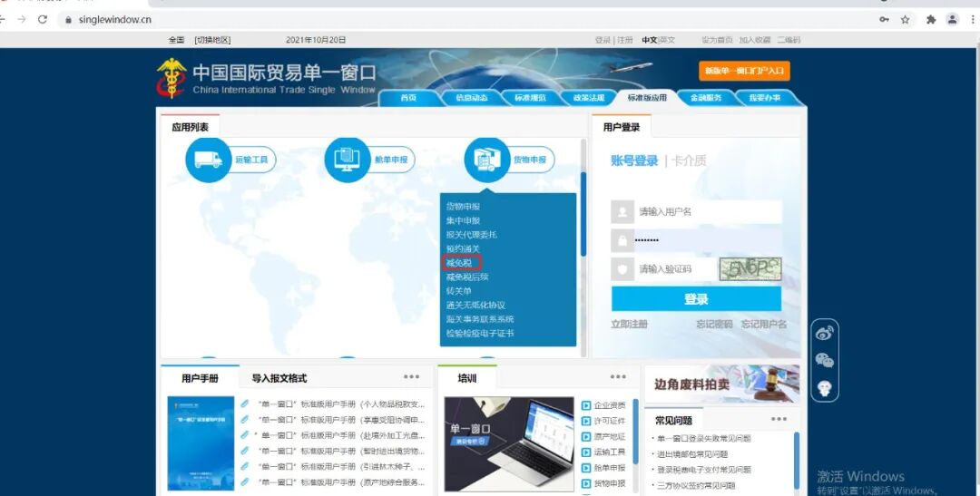
Task: Click the application list vertical scrollbar
Action: [583, 214]
